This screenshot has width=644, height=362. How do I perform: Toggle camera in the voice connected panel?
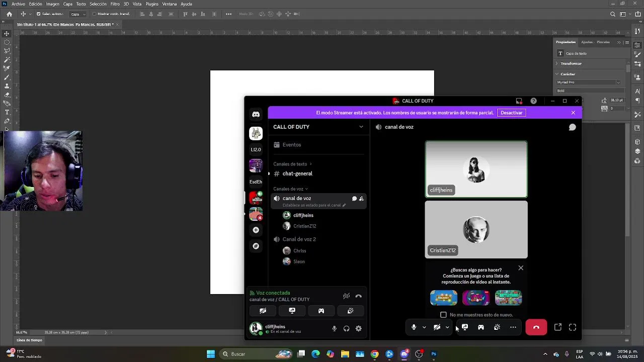263,311
